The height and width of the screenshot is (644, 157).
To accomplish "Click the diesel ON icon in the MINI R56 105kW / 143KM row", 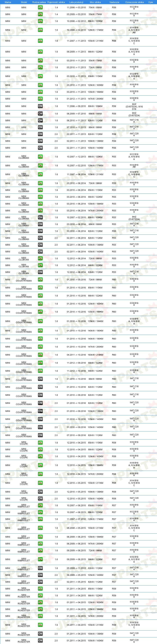I will (x=40, y=148).
